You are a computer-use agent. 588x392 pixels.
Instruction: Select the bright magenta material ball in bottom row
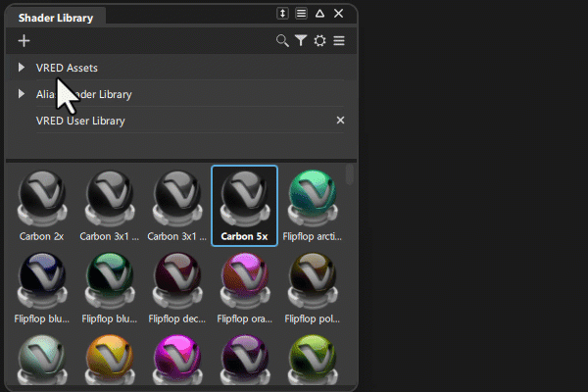click(177, 360)
